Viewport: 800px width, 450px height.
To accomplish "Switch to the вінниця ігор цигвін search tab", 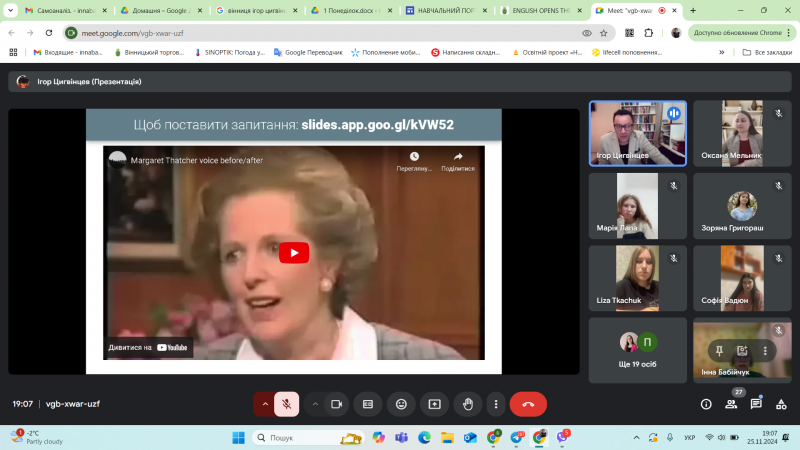I will 256,10.
